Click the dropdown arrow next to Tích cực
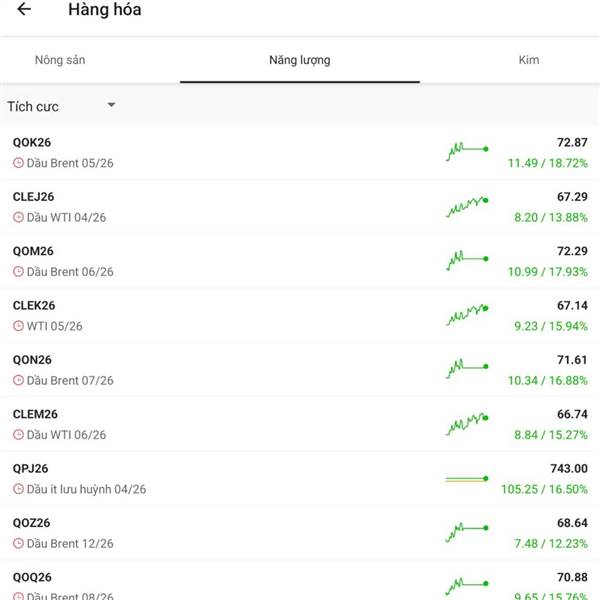Viewport: 600px width, 600px height. (x=111, y=105)
